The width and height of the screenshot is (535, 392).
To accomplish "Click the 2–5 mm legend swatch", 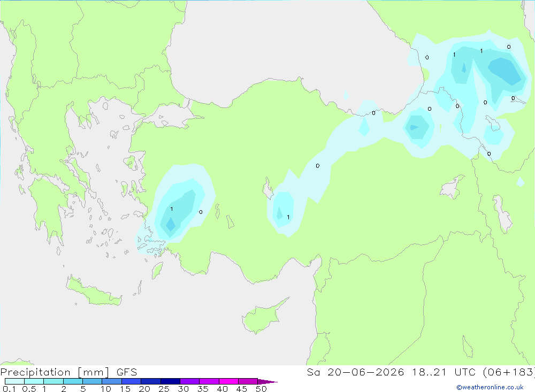I will tap(73, 381).
